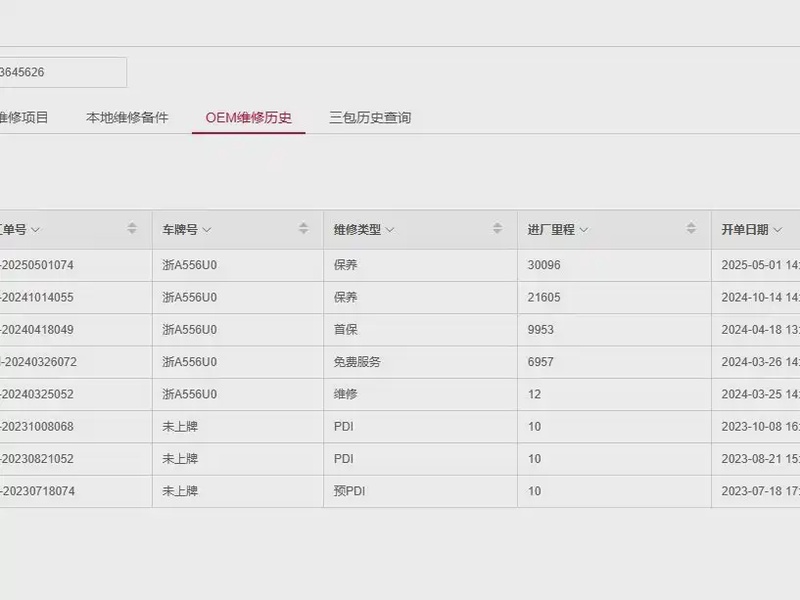Go to the 维修项目 tab
This screenshot has width=800, height=600.
(24, 117)
